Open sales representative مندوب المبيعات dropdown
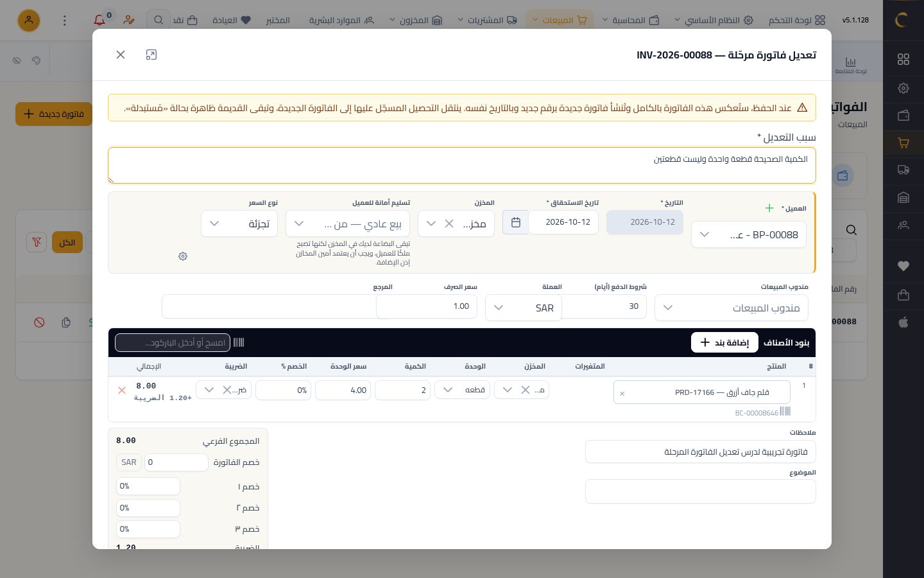Screen dimensions: 924x578 [x=732, y=308]
